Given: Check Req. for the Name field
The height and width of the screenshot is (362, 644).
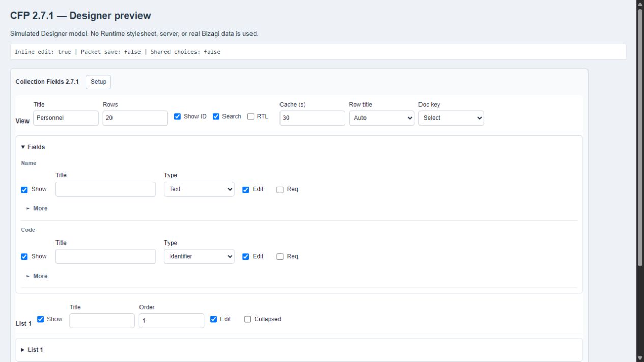Looking at the screenshot, I should click(280, 190).
